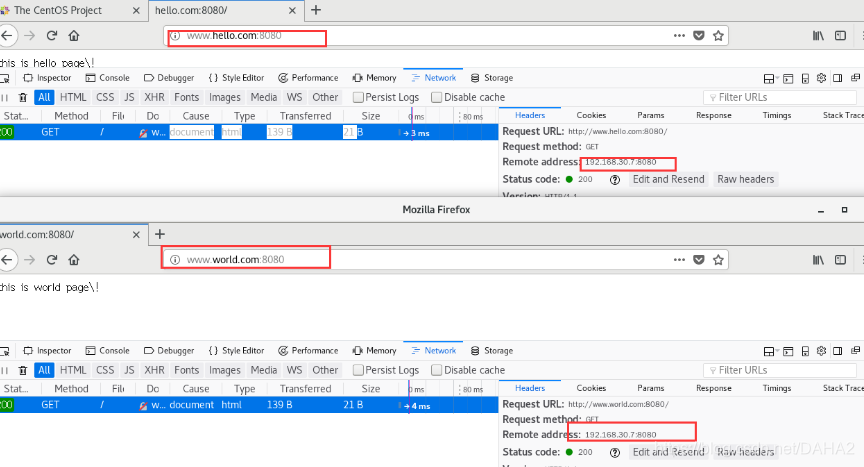
Task: Open Storage tab in world.com devtools
Action: click(492, 351)
